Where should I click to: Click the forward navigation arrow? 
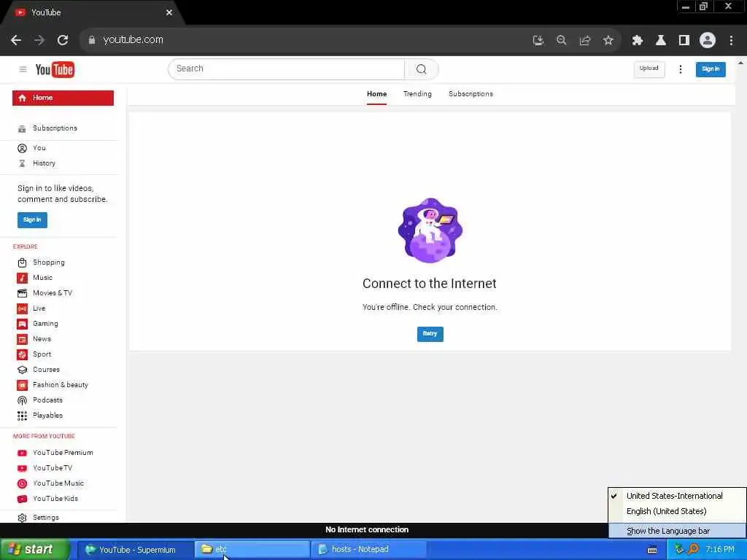click(39, 40)
